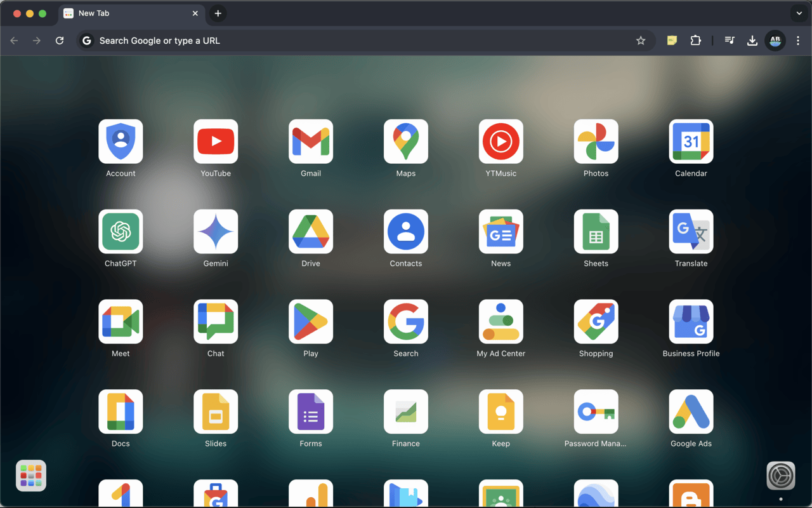This screenshot has width=812, height=508.
Task: Open the Google Shopping icon
Action: coord(596,322)
